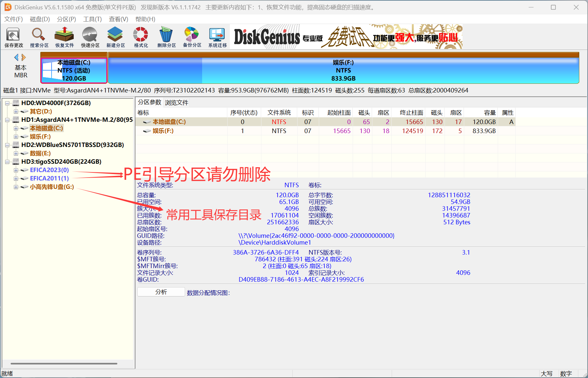Open the 查看(V) menu
The width and height of the screenshot is (588, 378).
tap(119, 19)
